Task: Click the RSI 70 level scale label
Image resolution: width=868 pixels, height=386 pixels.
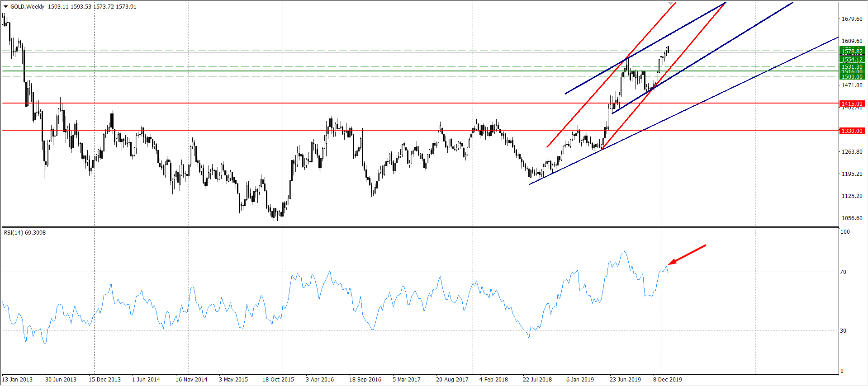Action: click(x=843, y=272)
